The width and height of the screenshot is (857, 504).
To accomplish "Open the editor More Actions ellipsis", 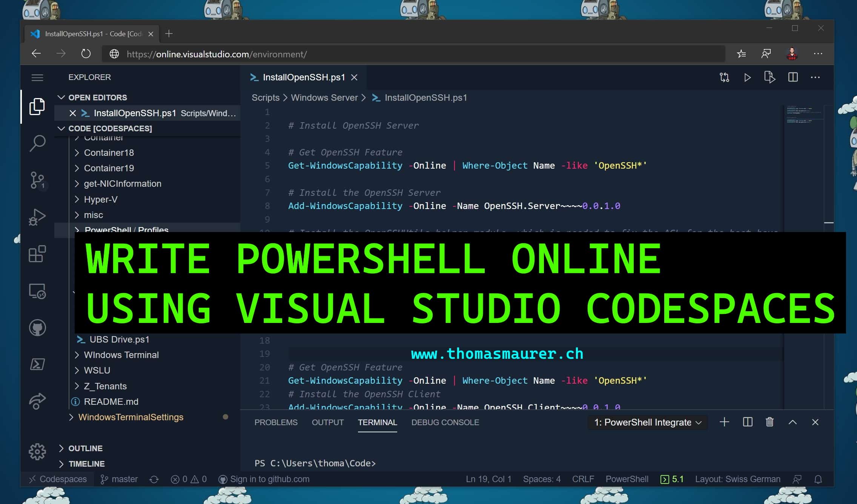I will coord(815,77).
